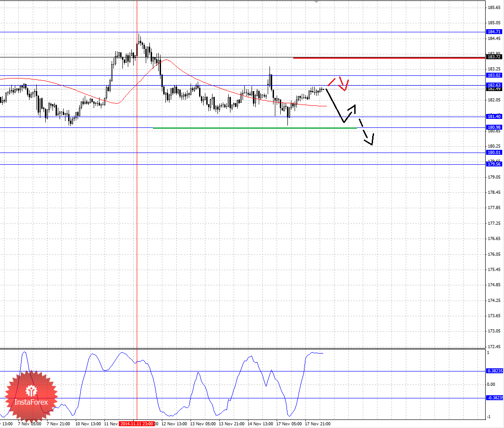Click the 7 Nov 21:00 time label

[58, 424]
